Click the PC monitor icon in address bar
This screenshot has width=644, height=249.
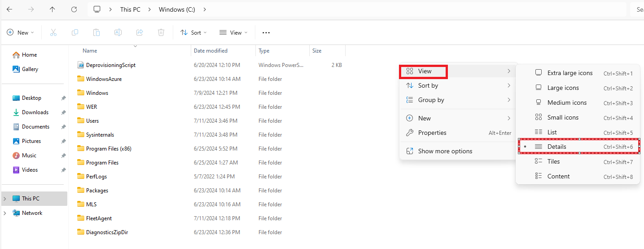coord(97,9)
